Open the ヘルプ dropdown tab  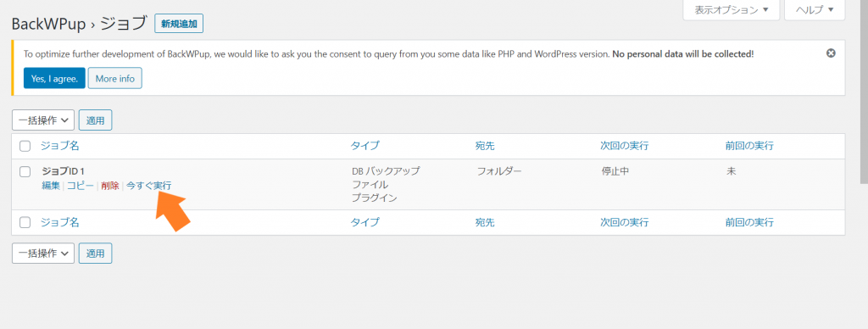point(816,9)
